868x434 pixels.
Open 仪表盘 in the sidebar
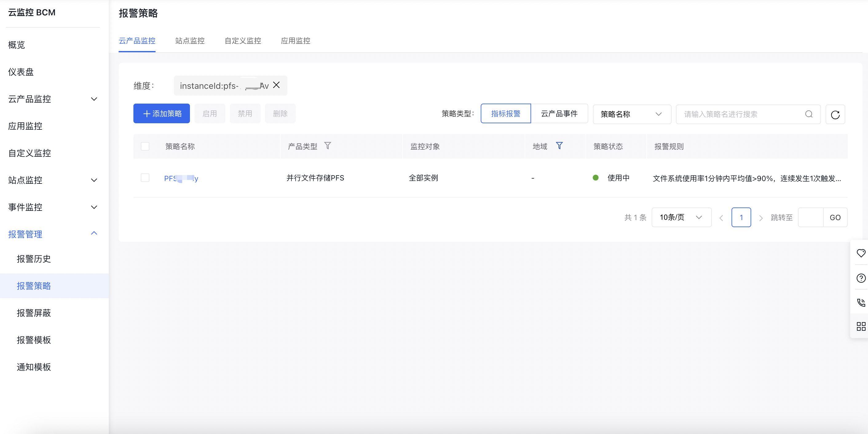(21, 72)
